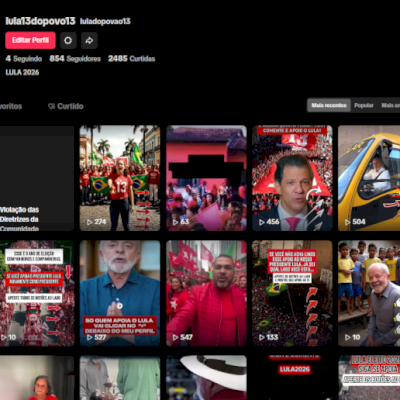
Task: Select the Mais recentes sort option
Action: pos(329,105)
